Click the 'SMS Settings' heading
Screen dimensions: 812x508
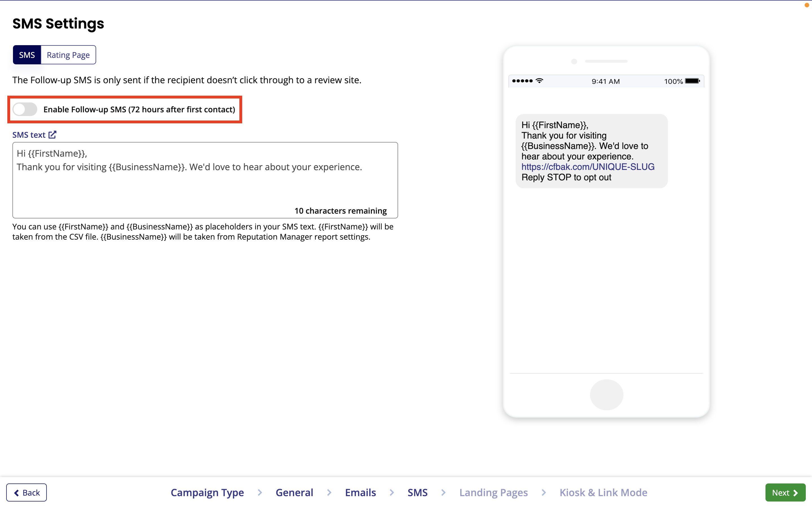58,23
